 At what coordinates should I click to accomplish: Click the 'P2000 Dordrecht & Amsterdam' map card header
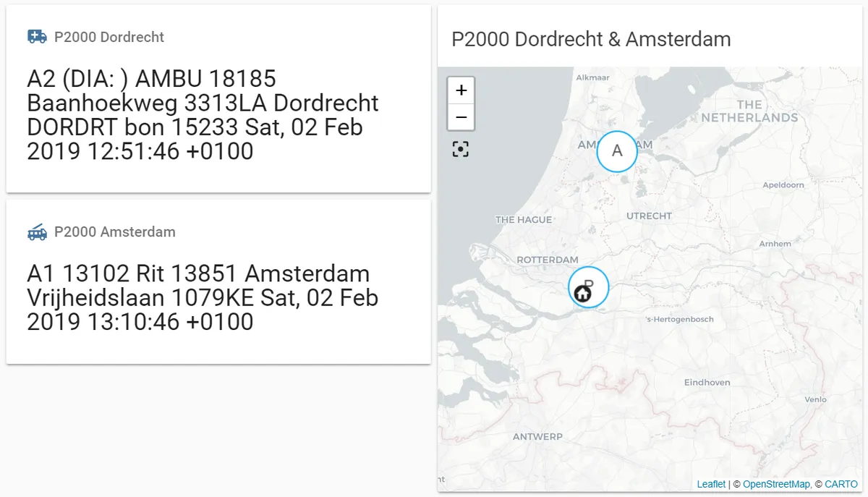click(591, 39)
